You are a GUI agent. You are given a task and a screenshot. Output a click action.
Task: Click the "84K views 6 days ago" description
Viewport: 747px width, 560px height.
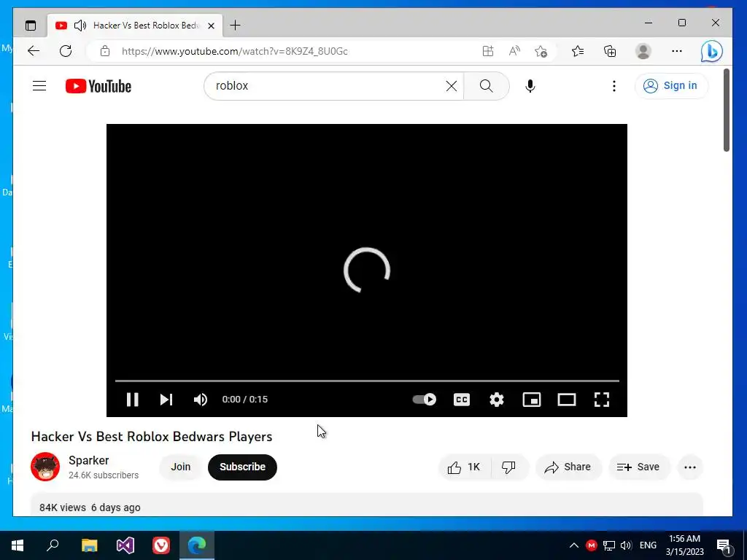coord(90,507)
